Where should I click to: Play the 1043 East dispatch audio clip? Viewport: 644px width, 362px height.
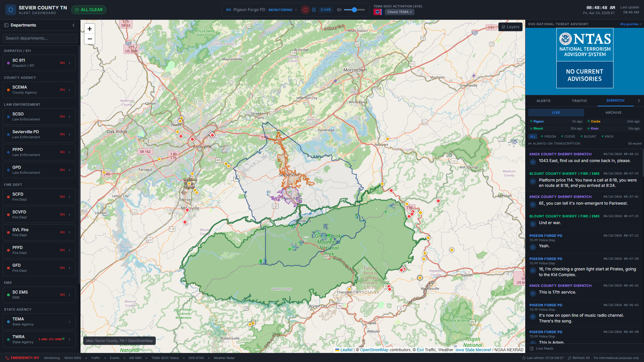tap(533, 162)
